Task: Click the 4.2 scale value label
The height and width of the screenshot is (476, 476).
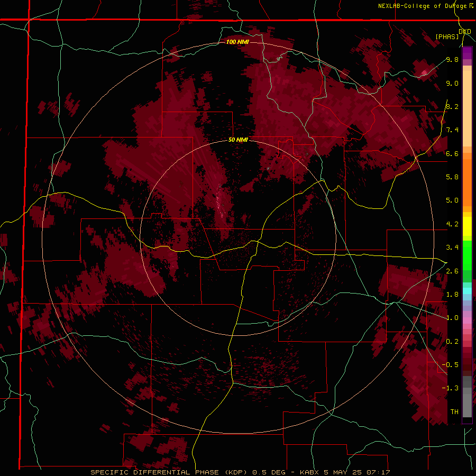Action: click(x=452, y=224)
